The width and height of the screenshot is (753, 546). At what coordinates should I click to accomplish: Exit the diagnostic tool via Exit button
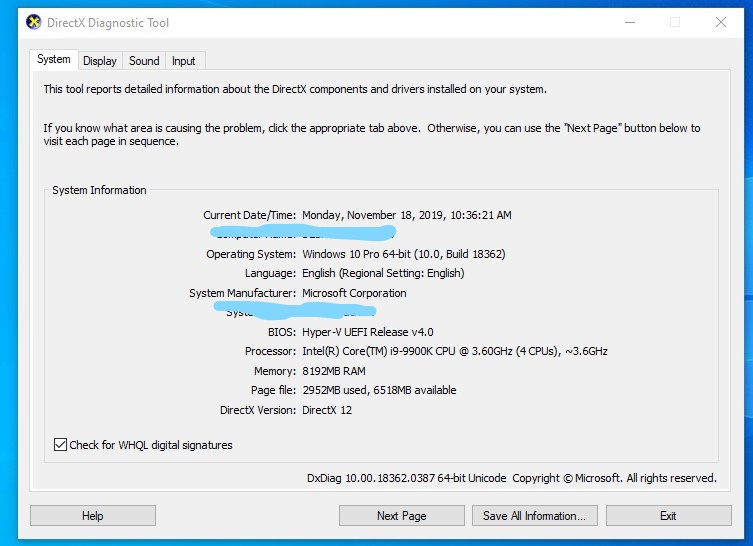(667, 516)
